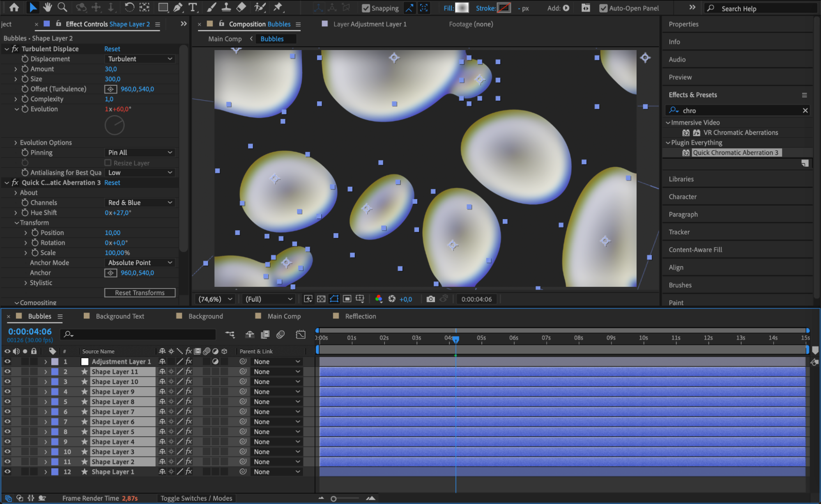Disable the Auto-Open Panel checkbox
821x504 pixels.
pos(603,8)
